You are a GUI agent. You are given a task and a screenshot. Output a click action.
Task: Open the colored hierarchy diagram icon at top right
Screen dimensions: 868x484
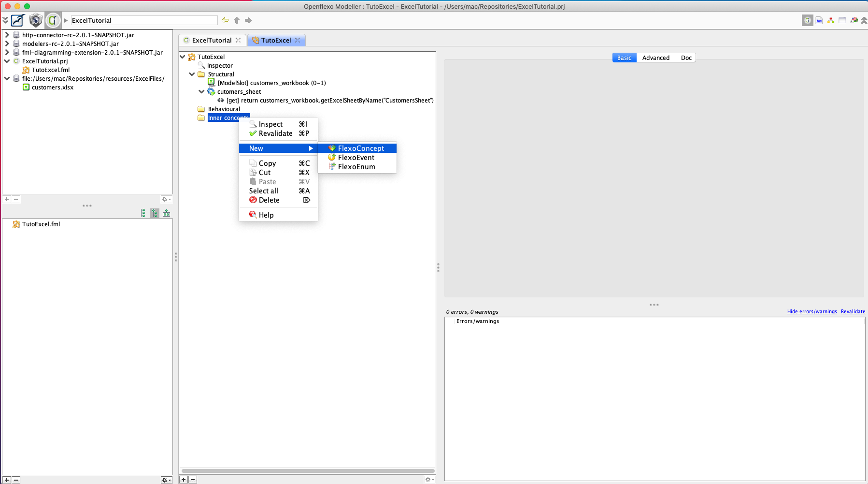[x=831, y=20]
